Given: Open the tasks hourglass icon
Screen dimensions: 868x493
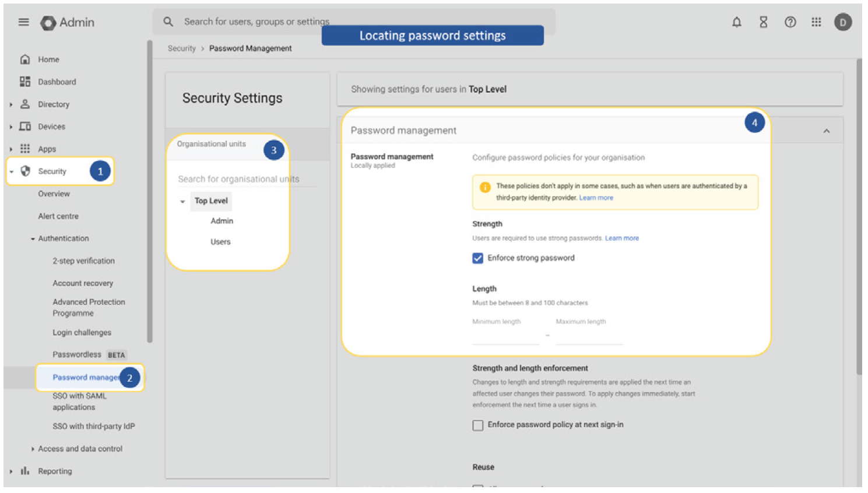Looking at the screenshot, I should click(763, 22).
